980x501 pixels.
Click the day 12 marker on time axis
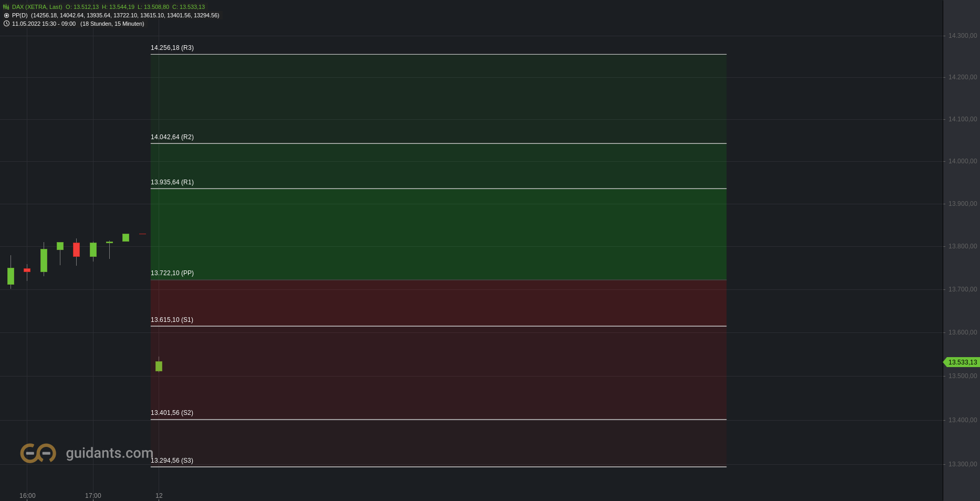coord(159,496)
